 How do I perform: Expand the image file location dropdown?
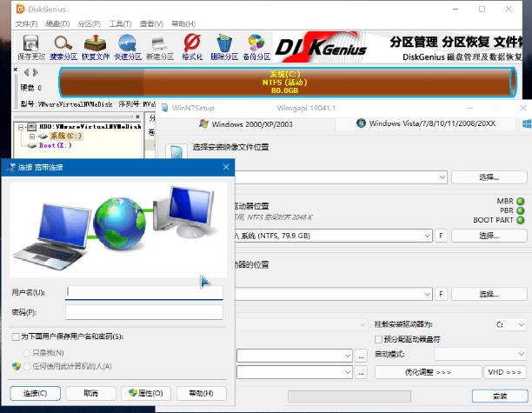442,177
